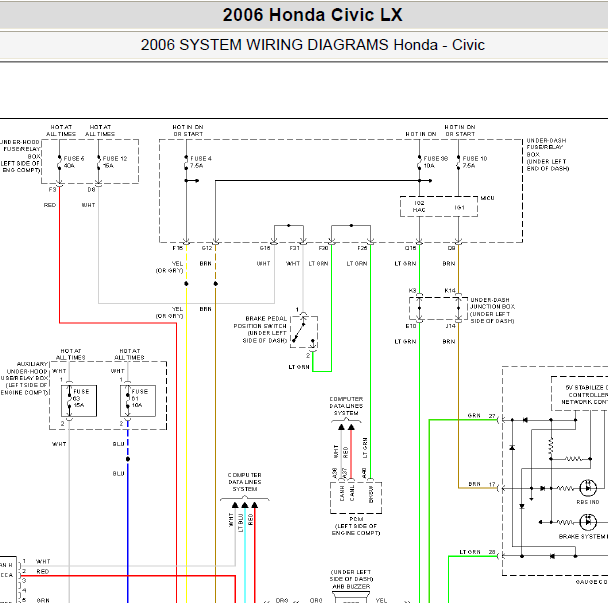The width and height of the screenshot is (608, 603).
Task: Select the FUSE 12 15A label
Action: [x=115, y=162]
